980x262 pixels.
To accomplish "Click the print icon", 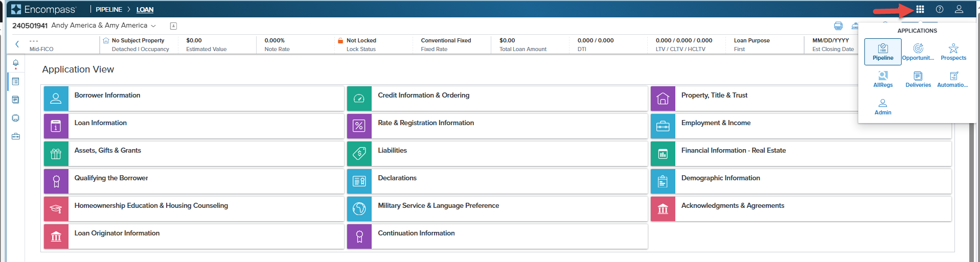I will [x=838, y=26].
